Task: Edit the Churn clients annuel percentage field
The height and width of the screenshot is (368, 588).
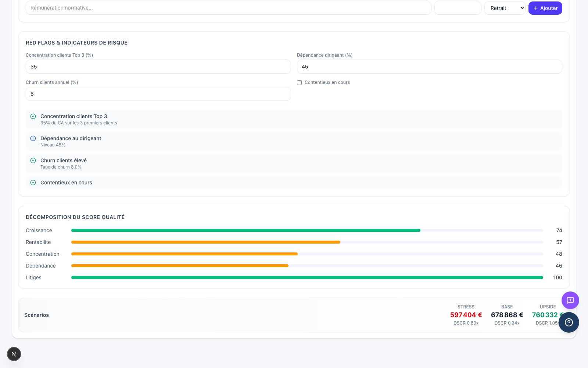Action: [x=158, y=94]
